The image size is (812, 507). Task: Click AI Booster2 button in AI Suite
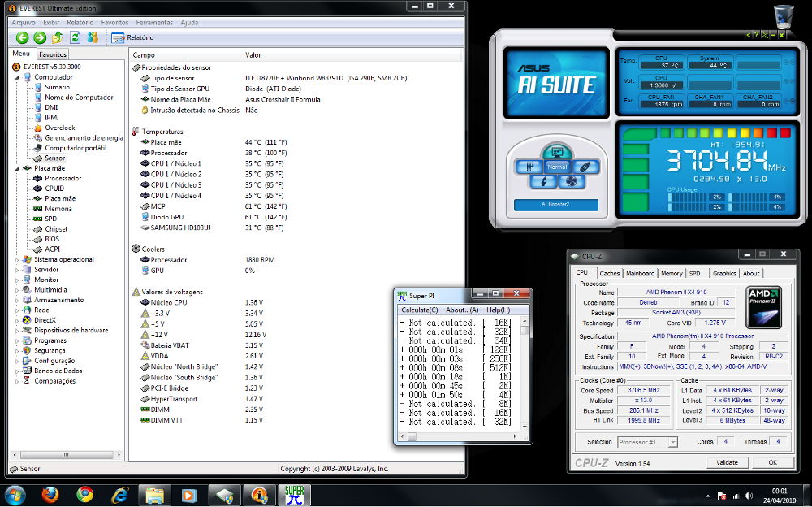555,204
